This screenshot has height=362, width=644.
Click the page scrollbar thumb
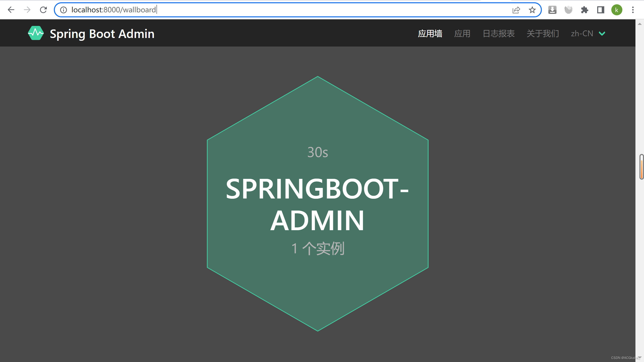[642, 167]
